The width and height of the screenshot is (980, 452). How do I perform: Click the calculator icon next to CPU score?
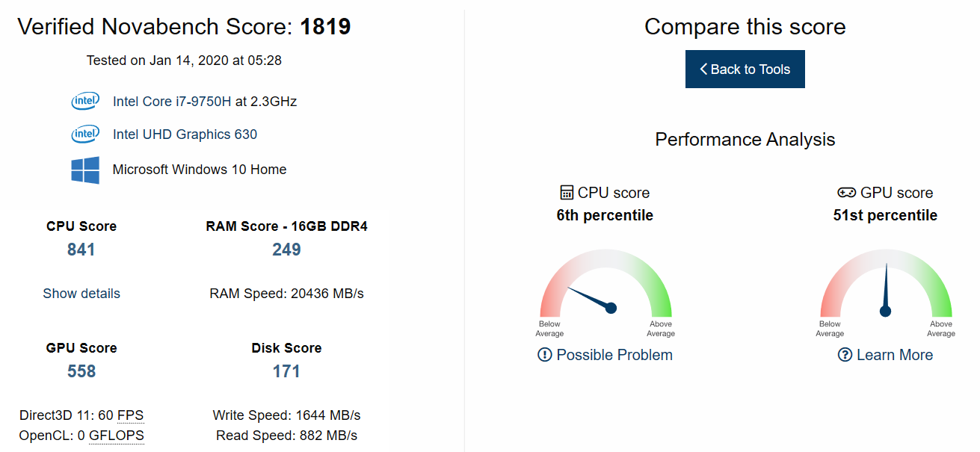point(567,193)
